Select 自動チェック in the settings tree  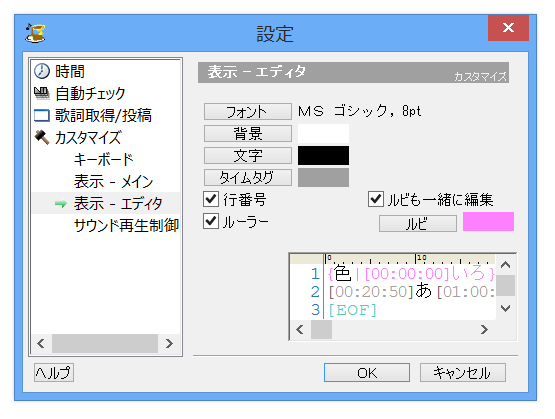90,93
